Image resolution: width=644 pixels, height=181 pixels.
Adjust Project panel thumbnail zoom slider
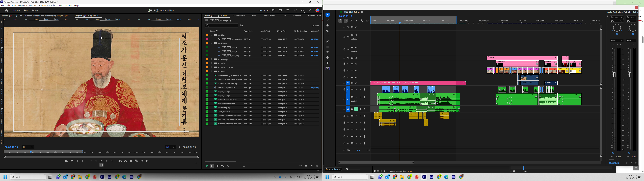(x=233, y=166)
